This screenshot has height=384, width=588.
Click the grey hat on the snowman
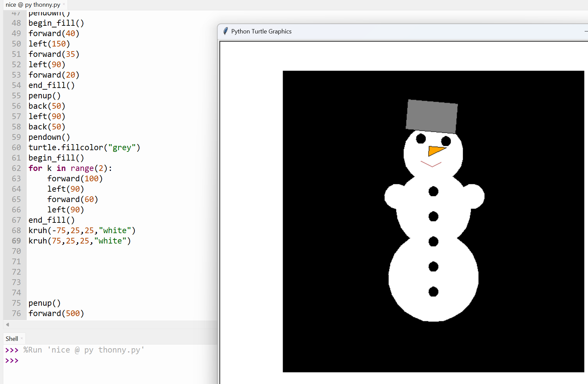coord(432,116)
